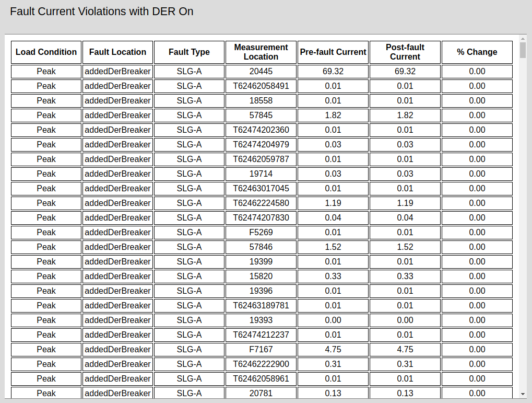Select measurement location cell 19714
This screenshot has height=403, width=532.
[x=261, y=174]
